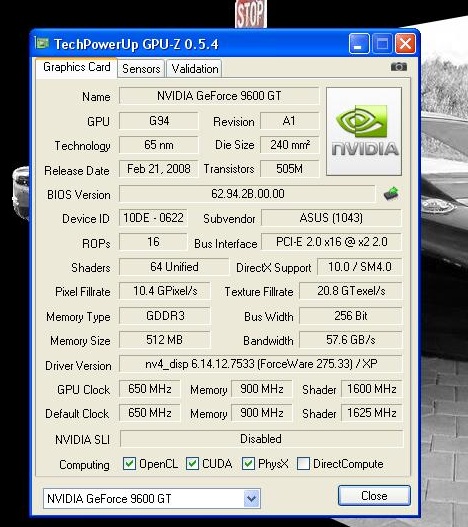Click the GPU Clock row Memory 900 MHz
This screenshot has width=468, height=527.
262,389
